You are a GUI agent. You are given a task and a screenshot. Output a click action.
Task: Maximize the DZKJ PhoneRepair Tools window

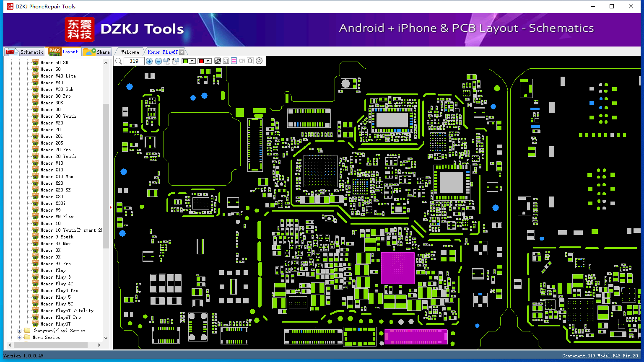point(612,6)
